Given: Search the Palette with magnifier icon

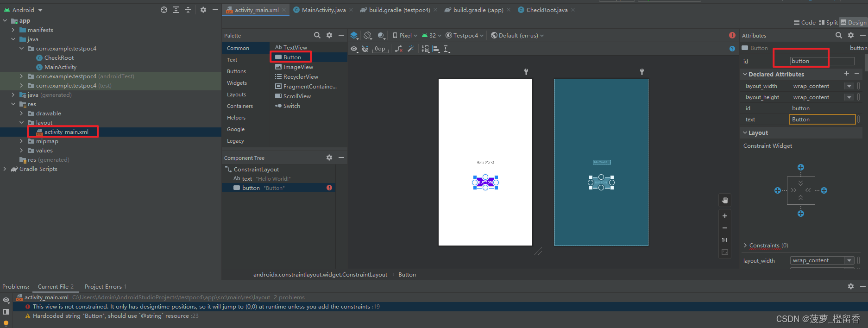Looking at the screenshot, I should point(317,35).
